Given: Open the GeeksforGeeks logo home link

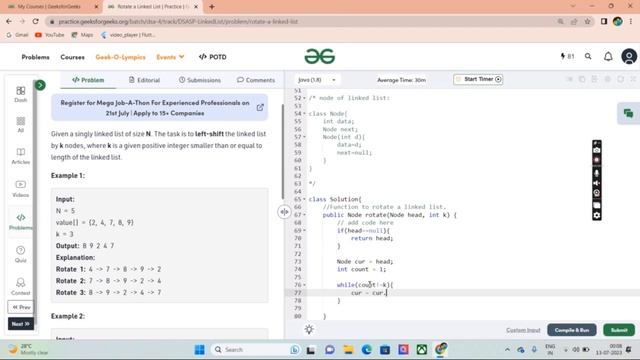Looking at the screenshot, I should click(320, 56).
